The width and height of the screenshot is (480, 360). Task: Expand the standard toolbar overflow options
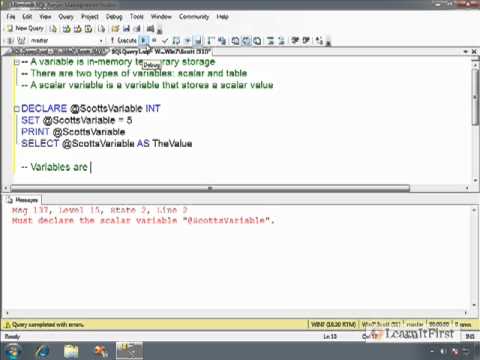(x=160, y=31)
